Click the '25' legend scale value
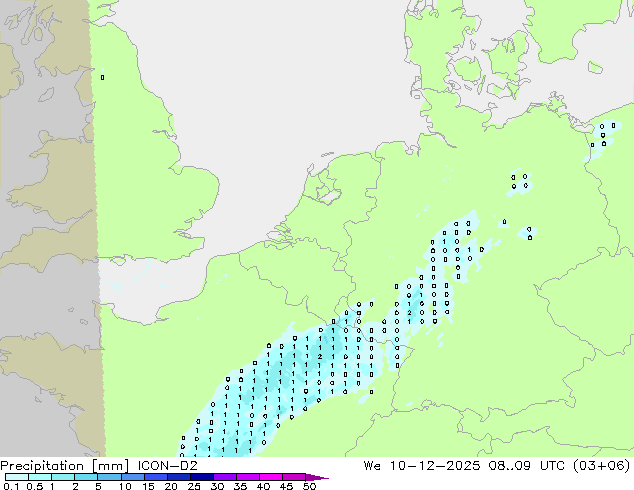The width and height of the screenshot is (634, 490). tap(194, 486)
